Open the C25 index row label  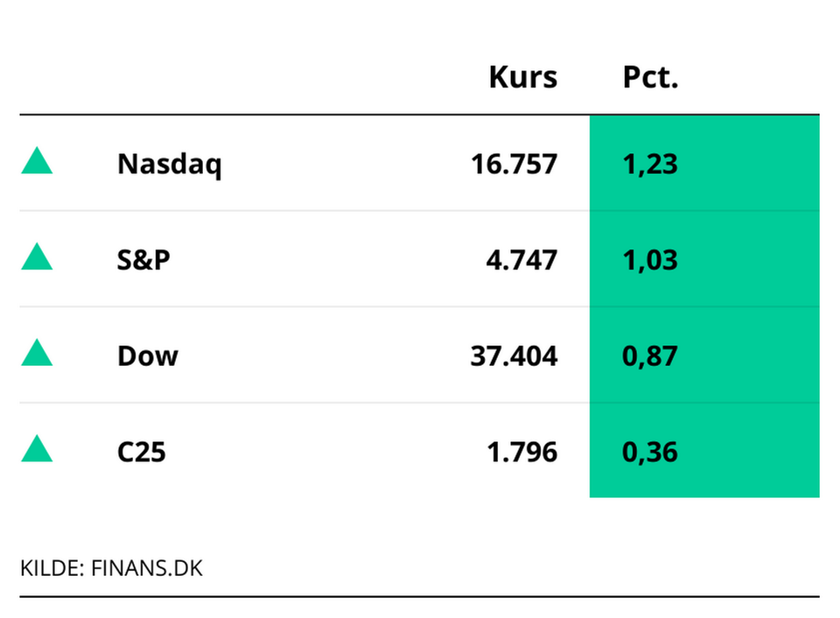pos(141,453)
